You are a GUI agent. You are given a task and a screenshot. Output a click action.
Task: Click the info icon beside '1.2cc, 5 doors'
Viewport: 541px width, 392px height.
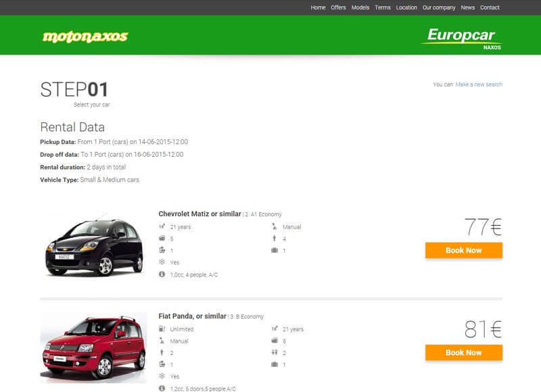(x=162, y=389)
